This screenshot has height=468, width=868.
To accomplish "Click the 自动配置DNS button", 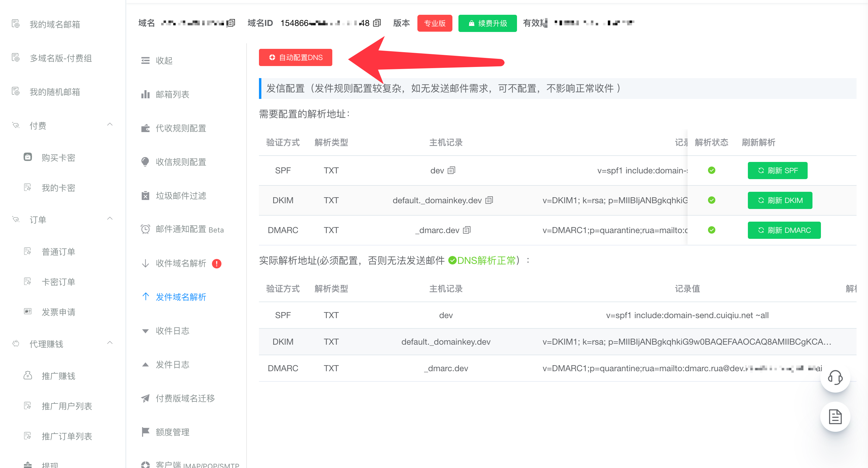I will (x=295, y=58).
